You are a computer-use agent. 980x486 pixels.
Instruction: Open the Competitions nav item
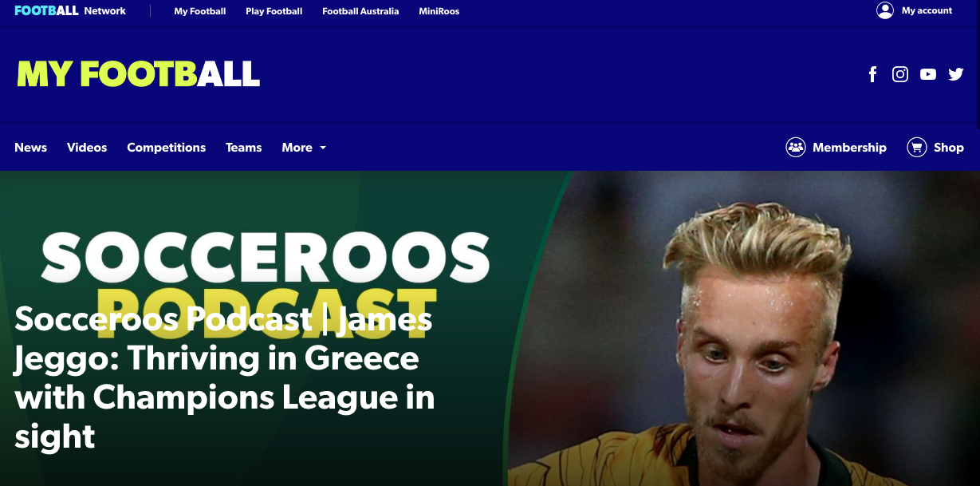tap(166, 148)
